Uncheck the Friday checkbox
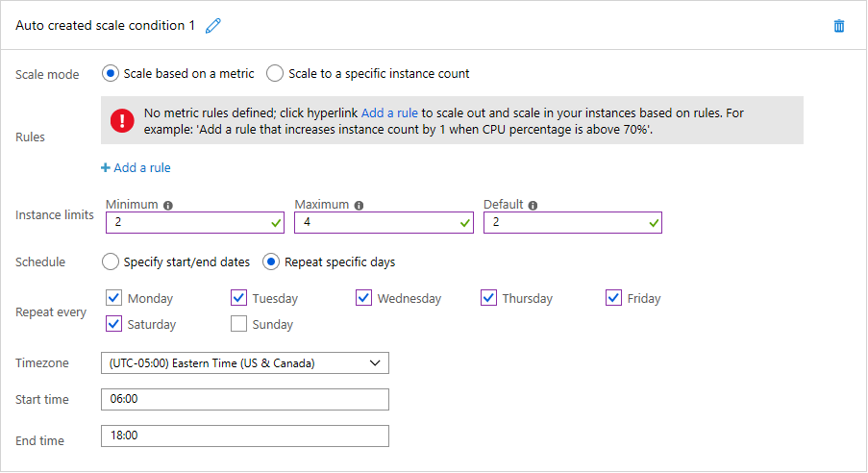The image size is (868, 473). (x=613, y=298)
